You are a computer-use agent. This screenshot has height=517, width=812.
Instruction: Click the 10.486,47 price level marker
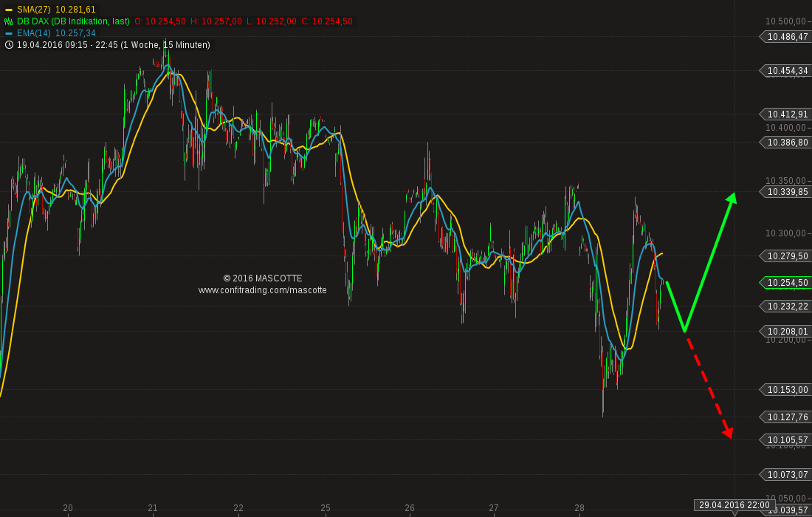tap(784, 37)
